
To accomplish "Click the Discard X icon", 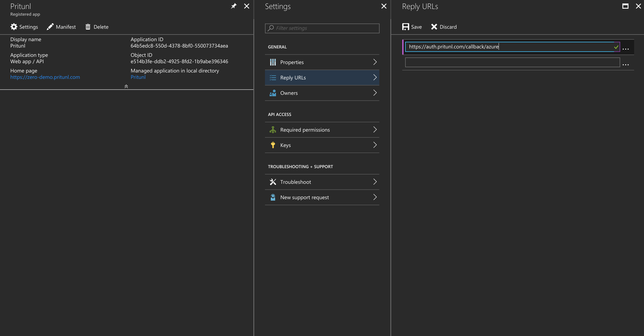I will click(x=434, y=27).
